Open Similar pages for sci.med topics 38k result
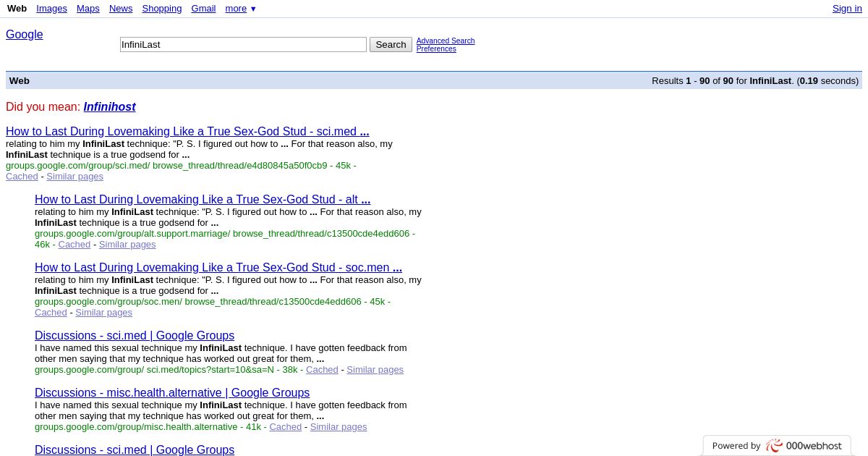 pyautogui.click(x=375, y=370)
